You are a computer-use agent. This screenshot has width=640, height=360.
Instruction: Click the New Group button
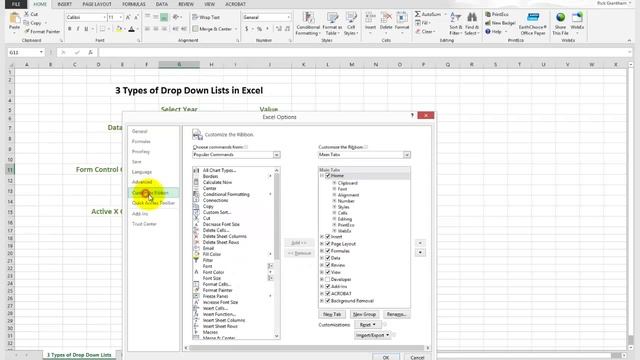(x=364, y=314)
